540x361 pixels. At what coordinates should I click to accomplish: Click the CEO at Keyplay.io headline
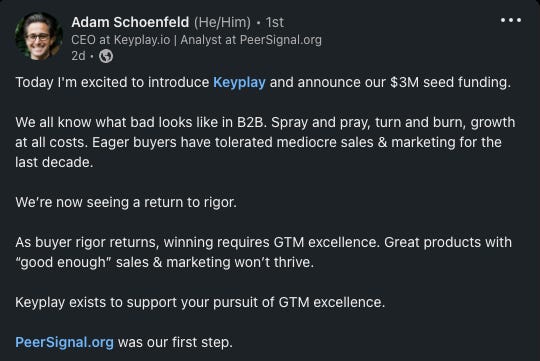(x=196, y=40)
